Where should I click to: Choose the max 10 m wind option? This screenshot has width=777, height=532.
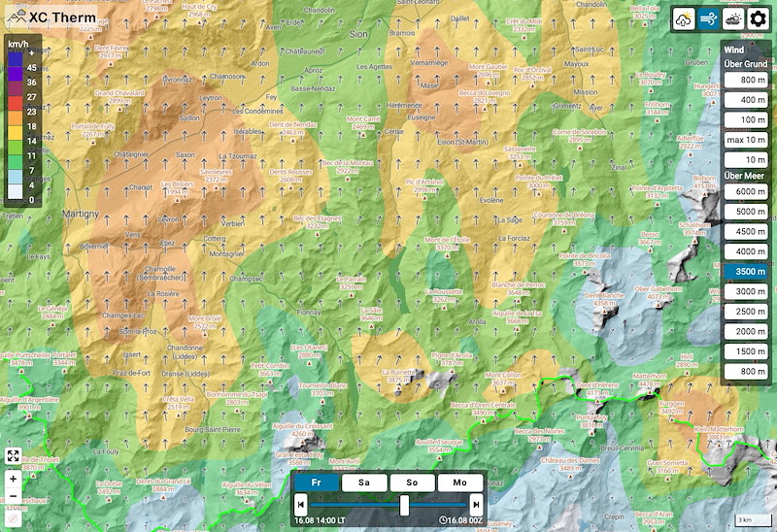pyautogui.click(x=746, y=140)
